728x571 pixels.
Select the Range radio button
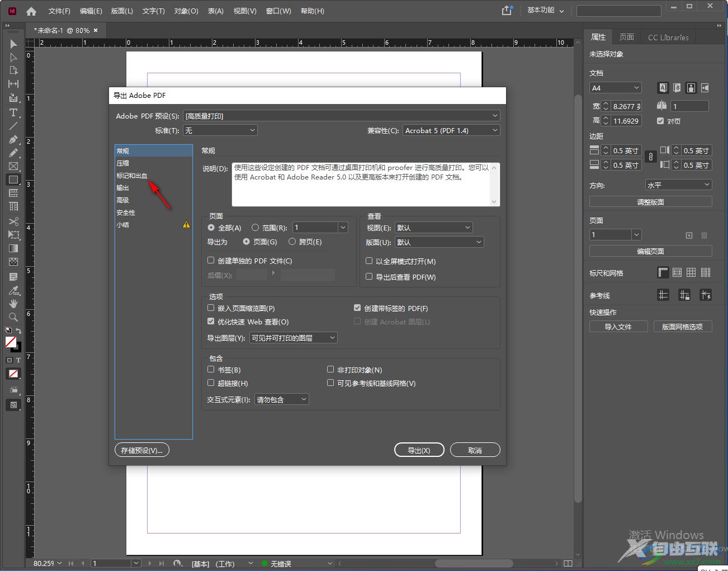point(255,228)
